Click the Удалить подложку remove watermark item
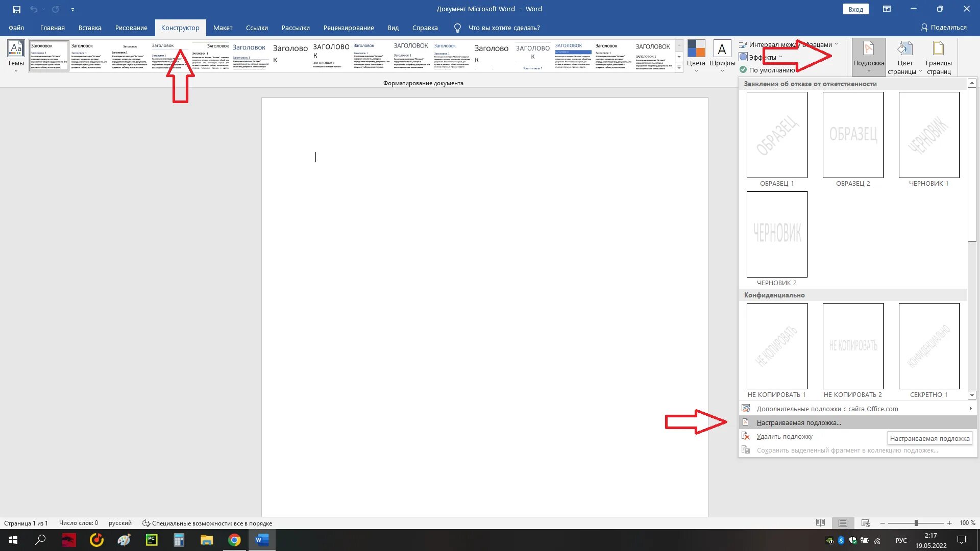The width and height of the screenshot is (980, 551). point(785,437)
